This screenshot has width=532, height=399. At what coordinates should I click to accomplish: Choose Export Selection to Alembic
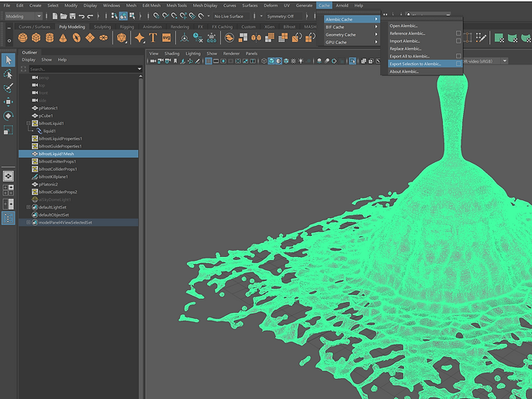click(x=415, y=64)
